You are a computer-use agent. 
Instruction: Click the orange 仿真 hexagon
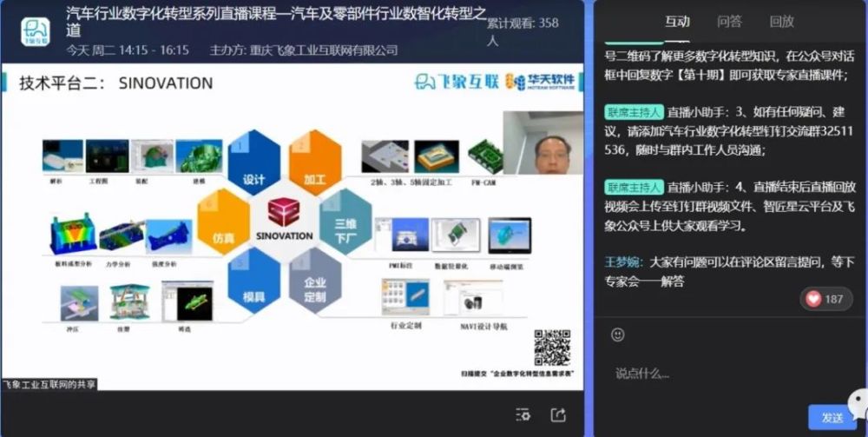[224, 221]
